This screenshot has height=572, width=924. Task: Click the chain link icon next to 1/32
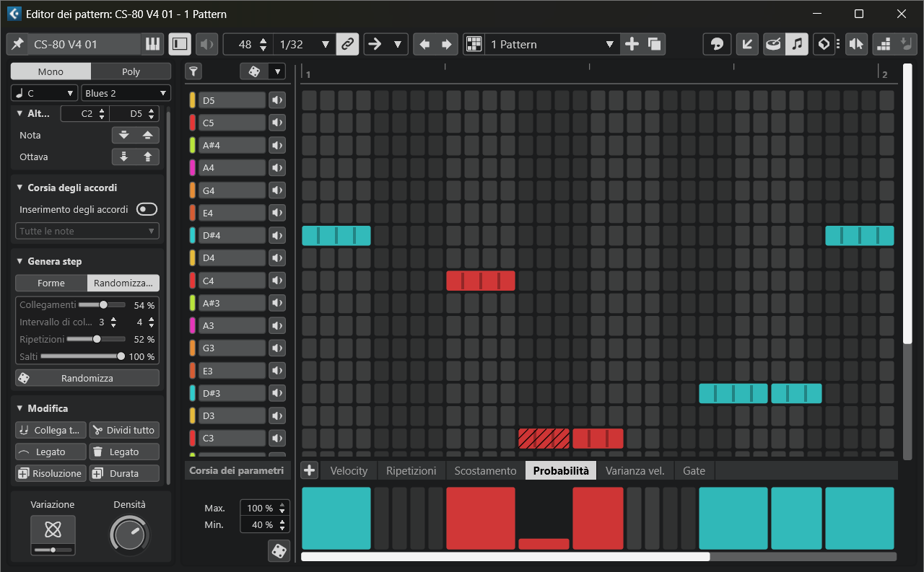pyautogui.click(x=347, y=44)
